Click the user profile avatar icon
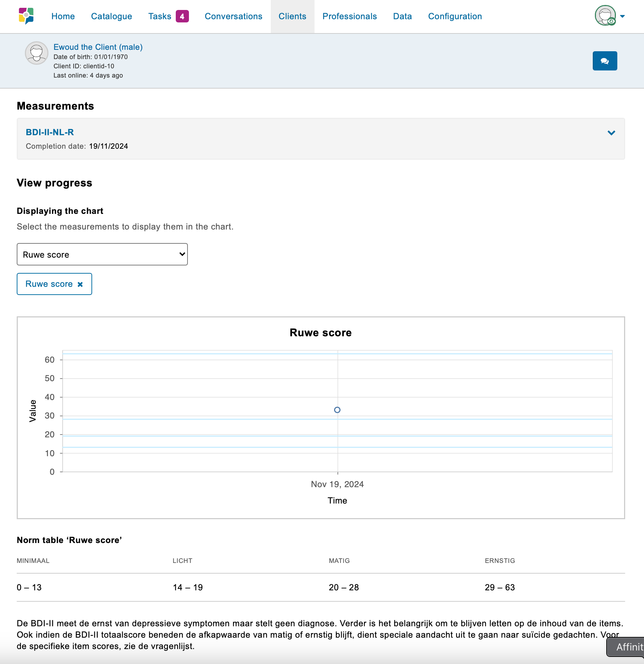This screenshot has width=644, height=664. click(x=605, y=16)
